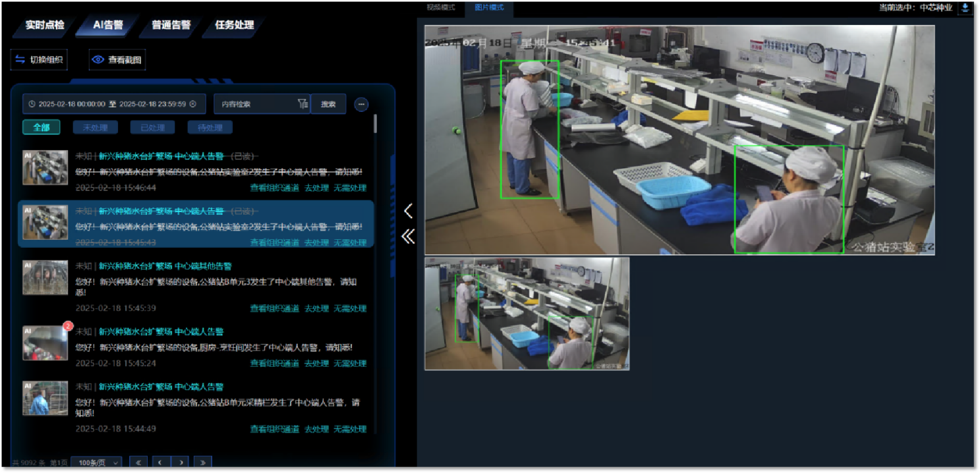Select the 图片模式 view tab
The height and width of the screenshot is (473, 980).
pyautogui.click(x=489, y=7)
